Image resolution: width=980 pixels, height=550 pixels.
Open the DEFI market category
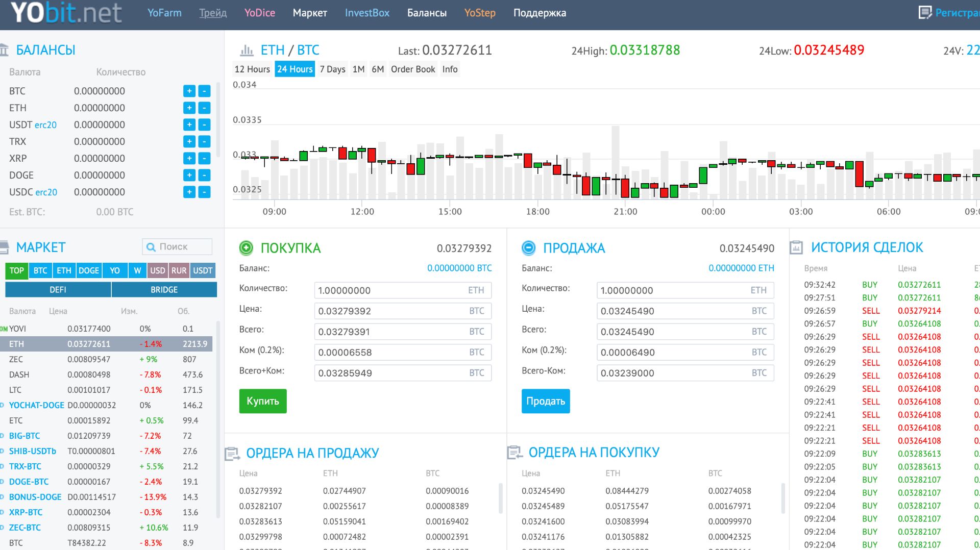click(58, 289)
